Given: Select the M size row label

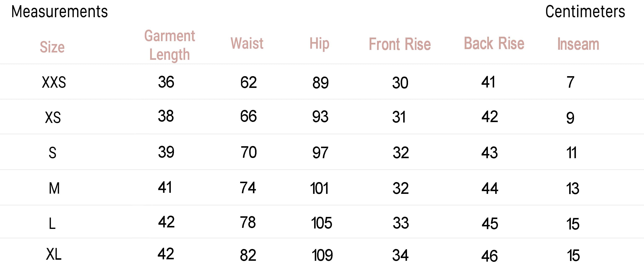Looking at the screenshot, I should click(54, 188).
